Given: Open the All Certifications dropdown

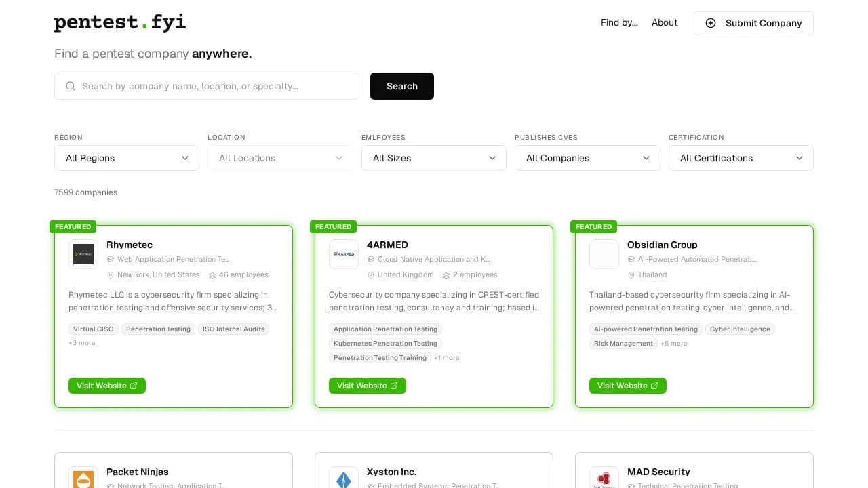Looking at the screenshot, I should pos(741,158).
